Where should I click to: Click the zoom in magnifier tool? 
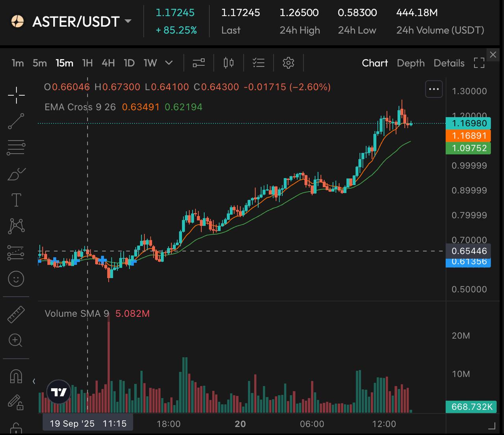[x=15, y=340]
